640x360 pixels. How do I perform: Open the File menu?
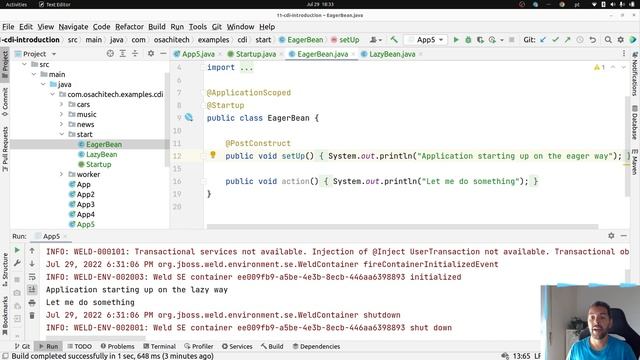click(x=8, y=27)
